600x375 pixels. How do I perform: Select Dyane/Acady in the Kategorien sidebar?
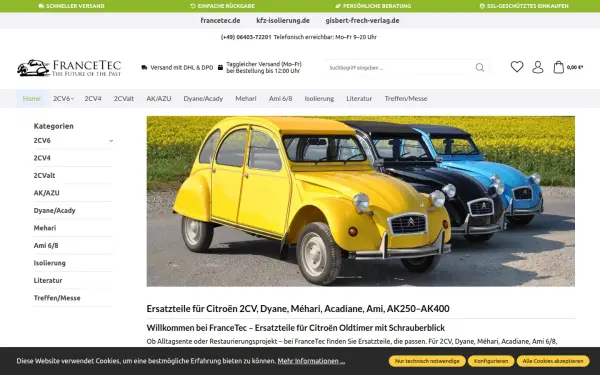(x=54, y=210)
